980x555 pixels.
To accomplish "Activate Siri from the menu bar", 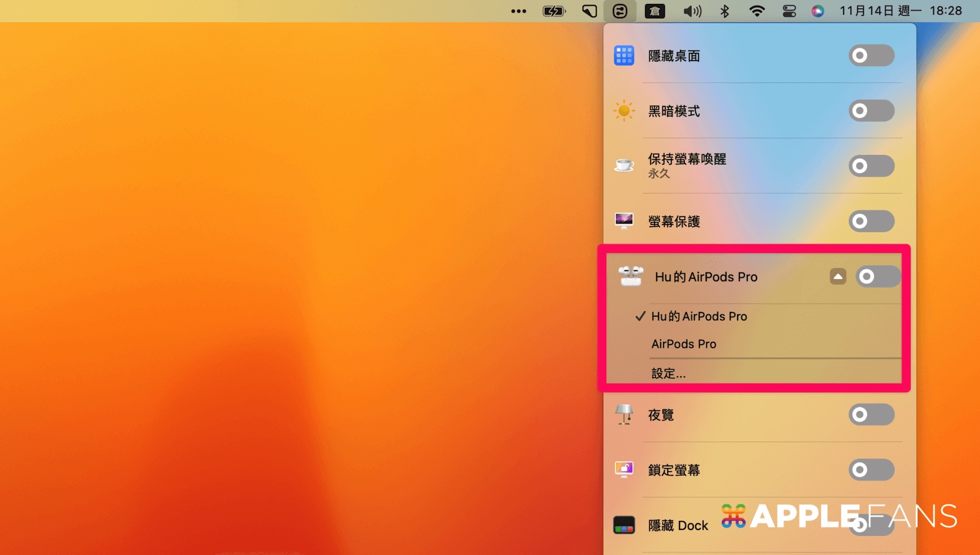I will coord(818,10).
